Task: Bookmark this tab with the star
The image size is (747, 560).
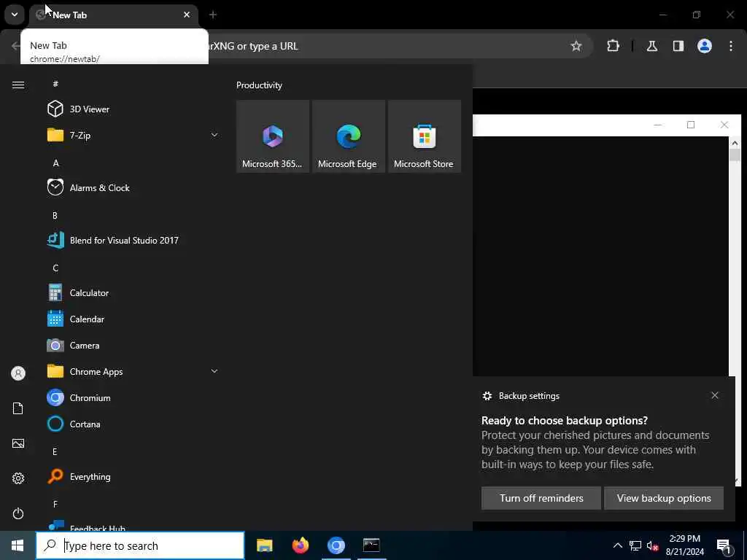Action: [x=576, y=46]
